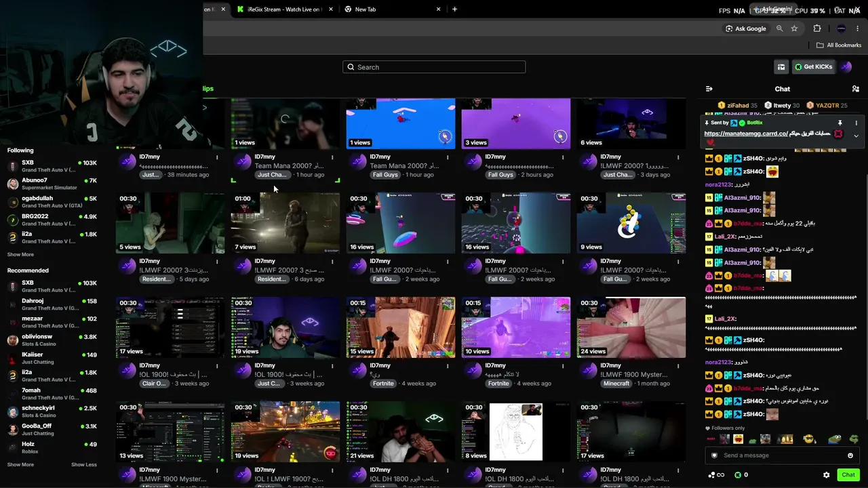Expand the pinned message chevron
Image resolution: width=868 pixels, height=488 pixels.
tap(856, 136)
